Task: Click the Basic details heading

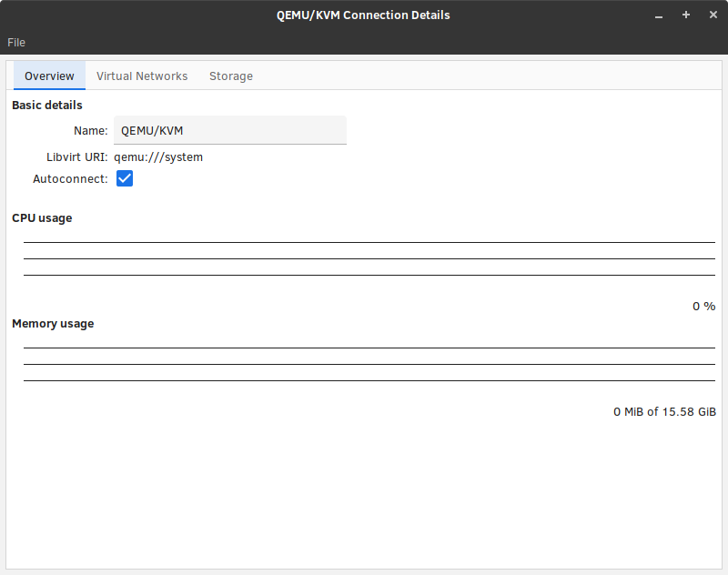Action: click(x=47, y=106)
